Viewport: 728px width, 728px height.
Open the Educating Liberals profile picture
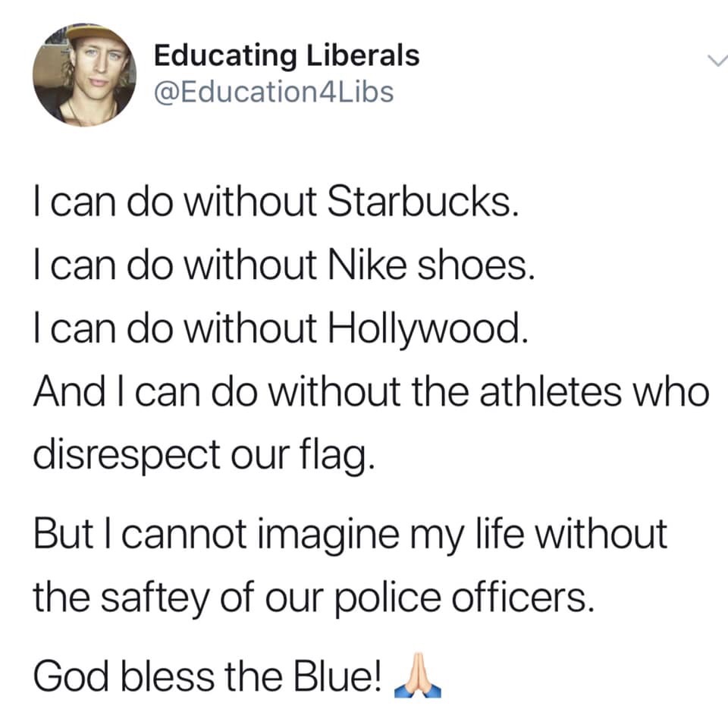click(84, 75)
